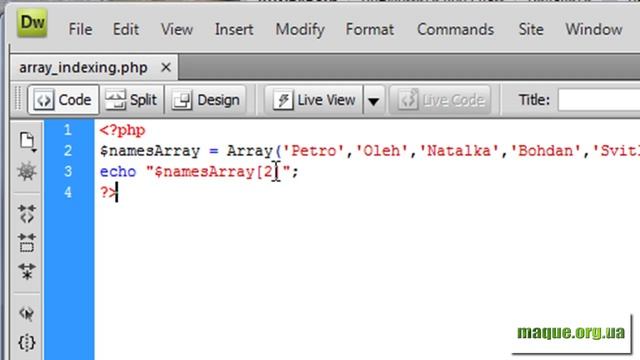Click the echo keyword on line 3
The height and width of the screenshot is (360, 640).
[x=118, y=172]
